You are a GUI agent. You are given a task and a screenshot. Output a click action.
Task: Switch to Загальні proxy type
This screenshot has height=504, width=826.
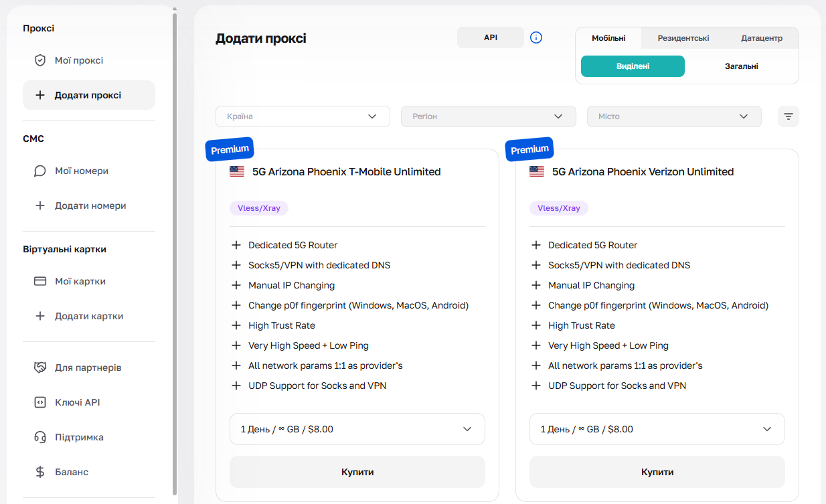[741, 66]
